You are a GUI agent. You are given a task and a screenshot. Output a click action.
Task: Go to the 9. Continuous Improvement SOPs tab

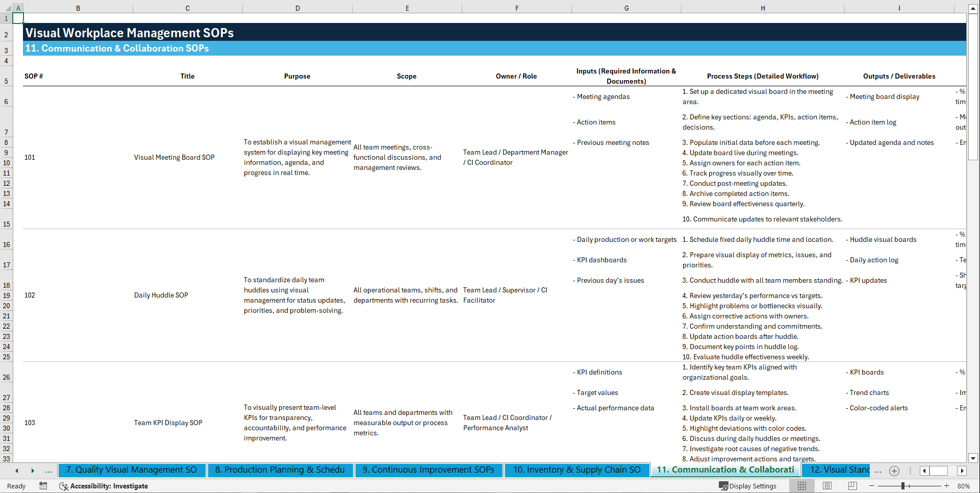pos(429,470)
